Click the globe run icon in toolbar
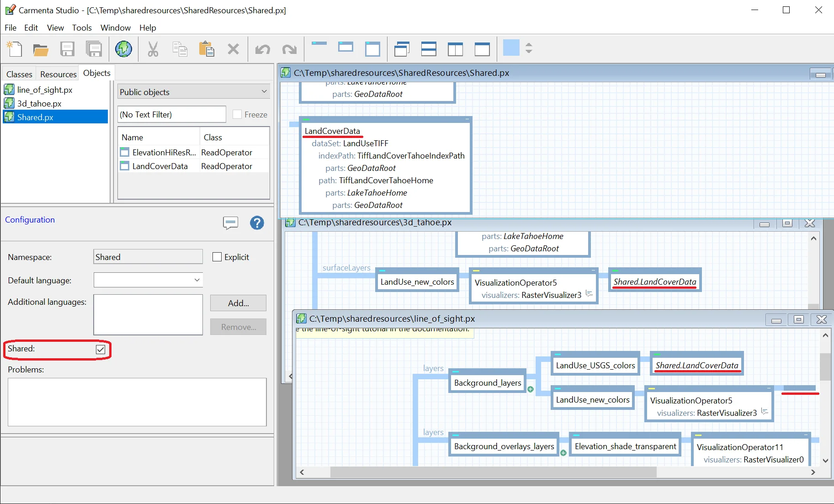 pyautogui.click(x=123, y=49)
